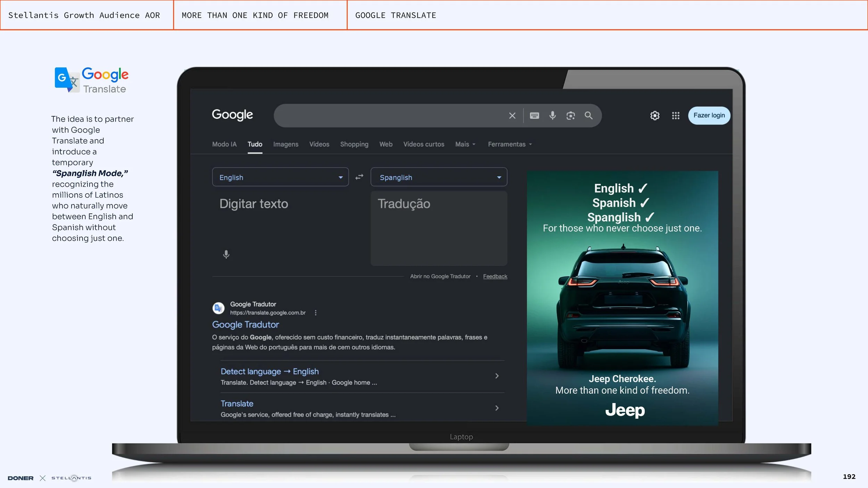Click the Google logo on the search page
Viewport: 868px width, 488px height.
[x=232, y=115]
